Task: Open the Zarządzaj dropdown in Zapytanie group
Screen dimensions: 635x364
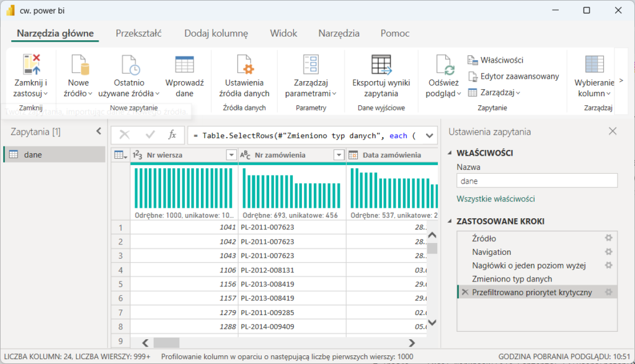Action: 494,93
